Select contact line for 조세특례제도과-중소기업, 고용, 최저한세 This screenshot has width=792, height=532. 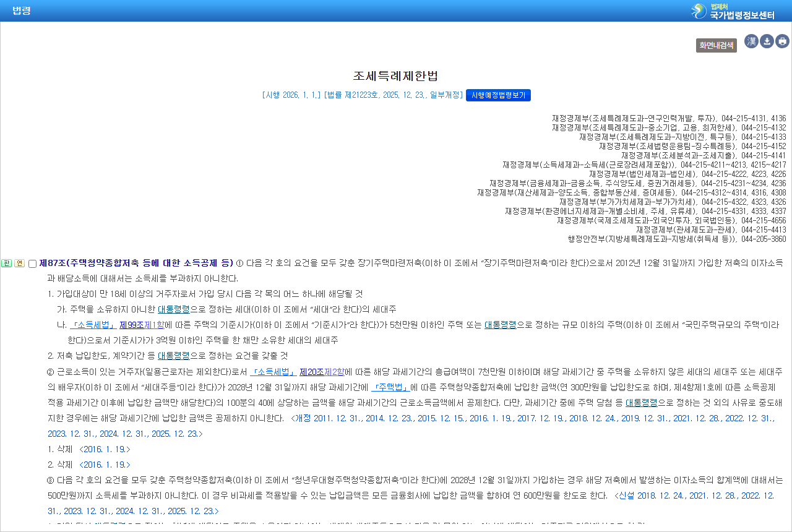tap(669, 127)
